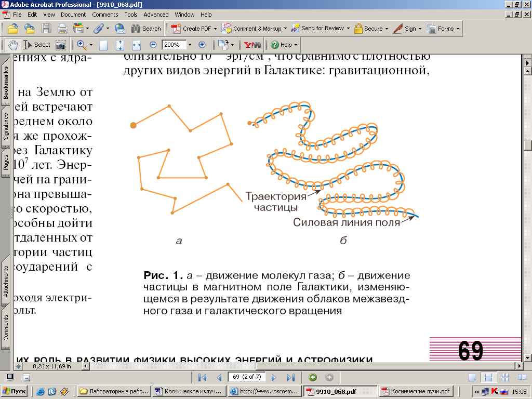532x399 pixels.
Task: Switch to Continuous page layout
Action: coord(488,377)
